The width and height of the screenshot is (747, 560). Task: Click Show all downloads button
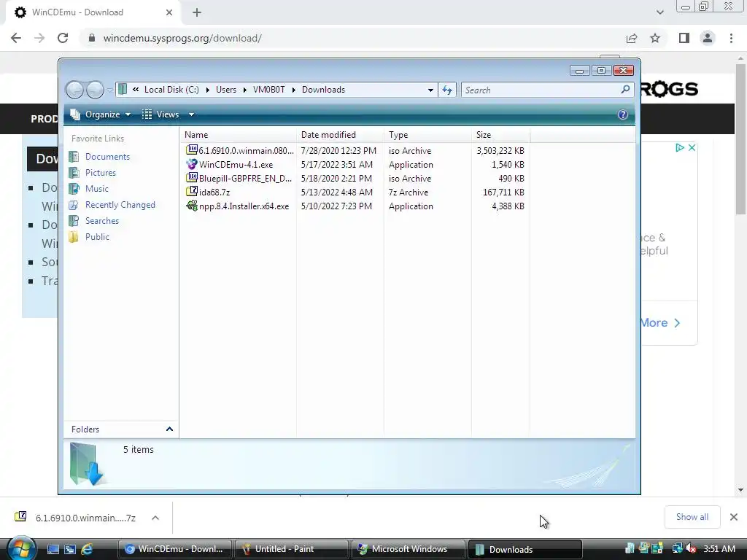(x=692, y=517)
